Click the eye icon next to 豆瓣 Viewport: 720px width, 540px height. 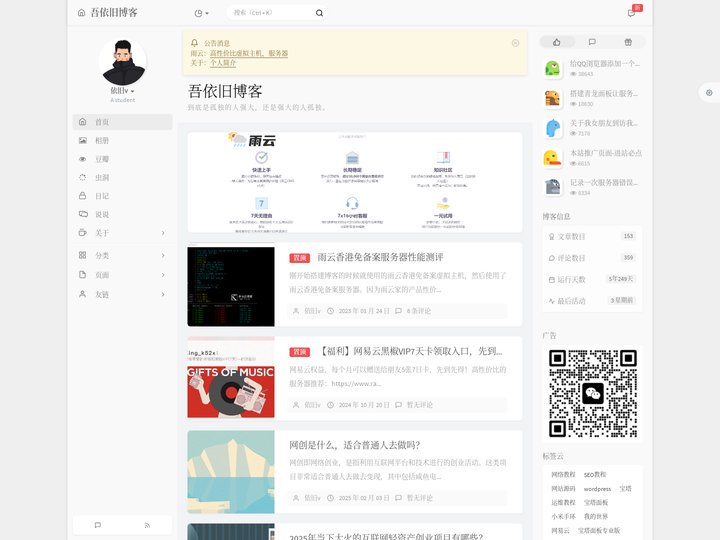click(83, 159)
